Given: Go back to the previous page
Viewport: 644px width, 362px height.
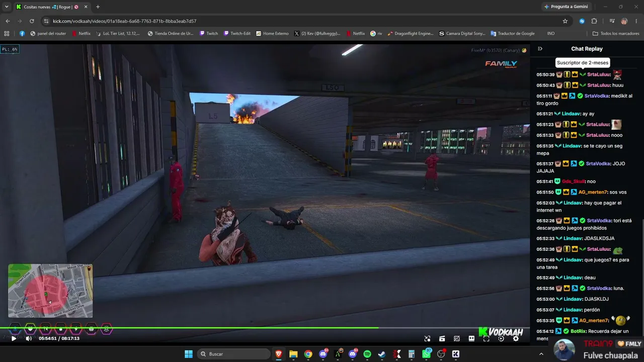Looking at the screenshot, I should click(x=8, y=21).
